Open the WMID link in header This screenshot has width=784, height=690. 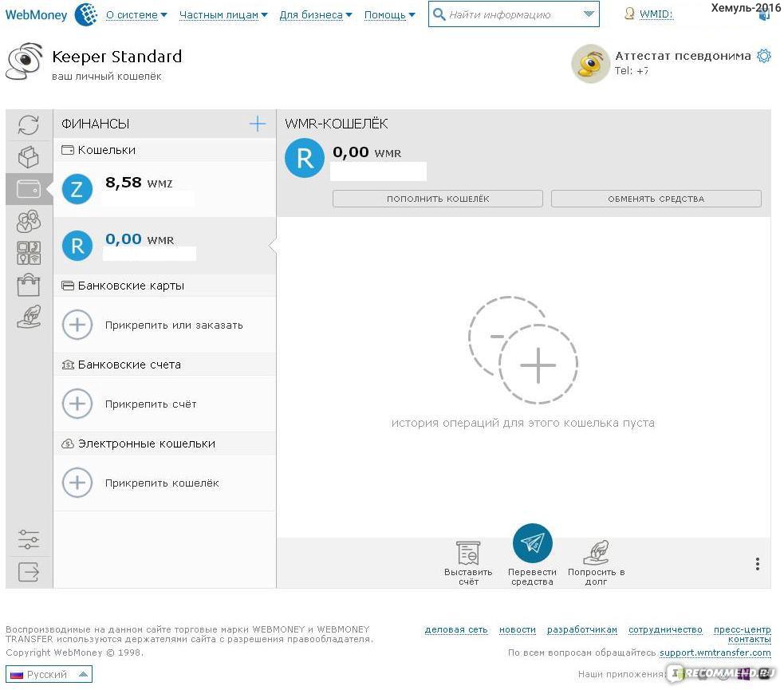click(656, 14)
